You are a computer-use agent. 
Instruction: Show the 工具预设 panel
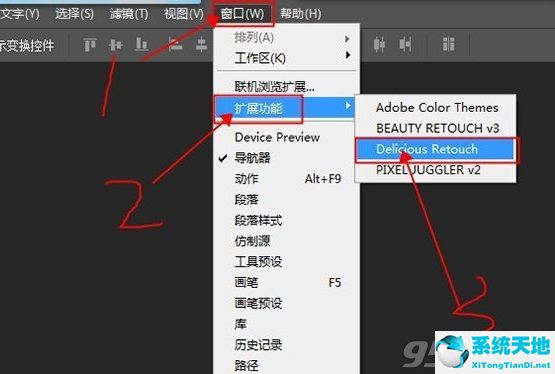(286, 262)
